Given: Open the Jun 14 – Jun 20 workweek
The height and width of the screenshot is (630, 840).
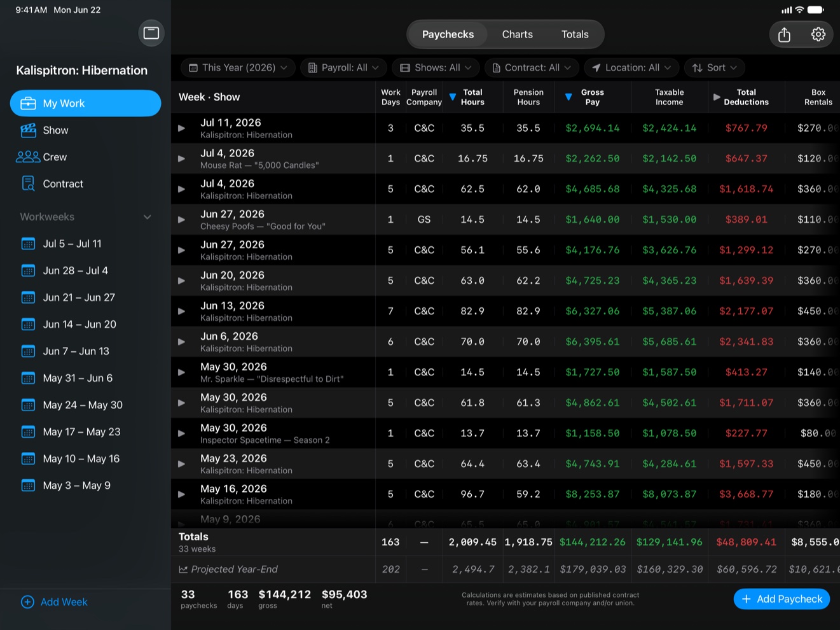Looking at the screenshot, I should [x=85, y=324].
